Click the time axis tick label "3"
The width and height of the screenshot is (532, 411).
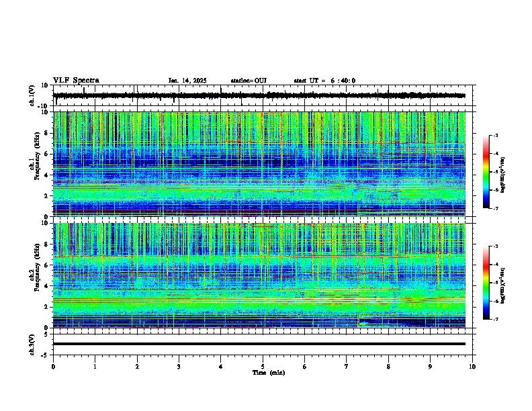coord(179,367)
